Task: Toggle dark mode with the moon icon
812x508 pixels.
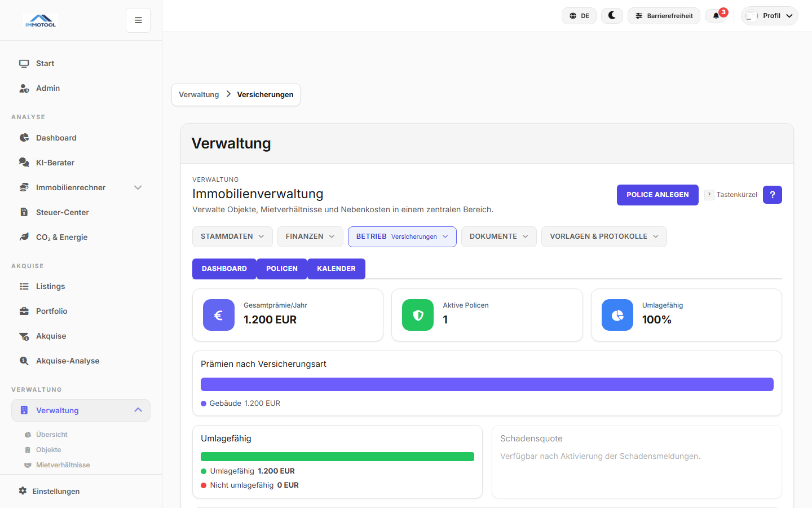Action: coord(612,15)
